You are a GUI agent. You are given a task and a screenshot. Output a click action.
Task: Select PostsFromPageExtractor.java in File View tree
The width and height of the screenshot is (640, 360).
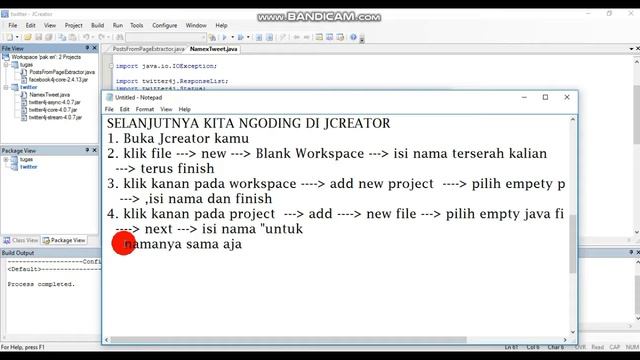pyautogui.click(x=62, y=72)
